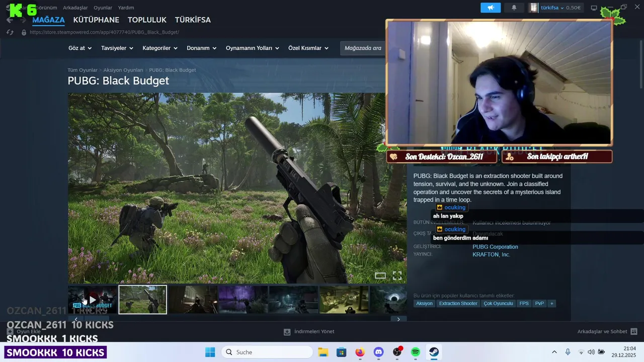The image size is (644, 362).
Task: Switch to the MAĞAZA tab
Action: (49, 20)
